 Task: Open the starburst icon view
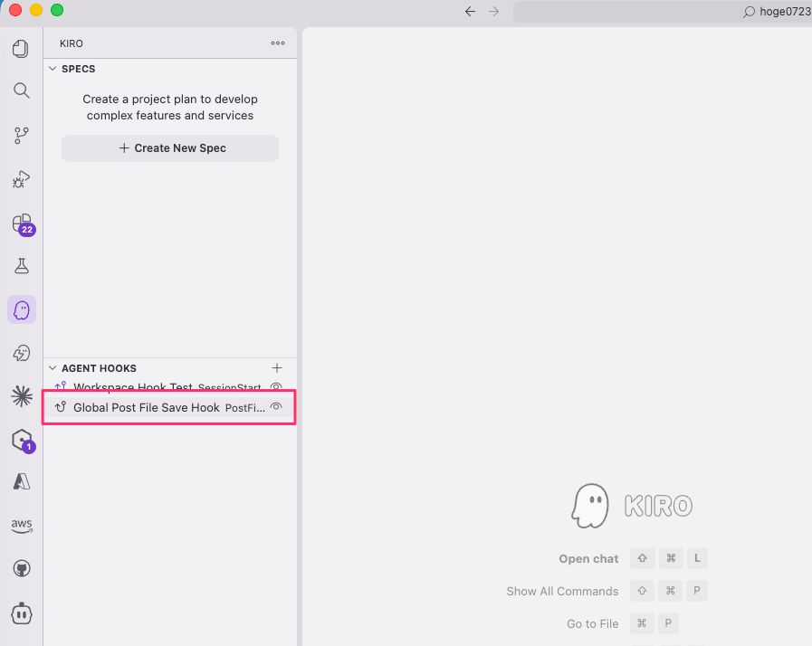[21, 396]
